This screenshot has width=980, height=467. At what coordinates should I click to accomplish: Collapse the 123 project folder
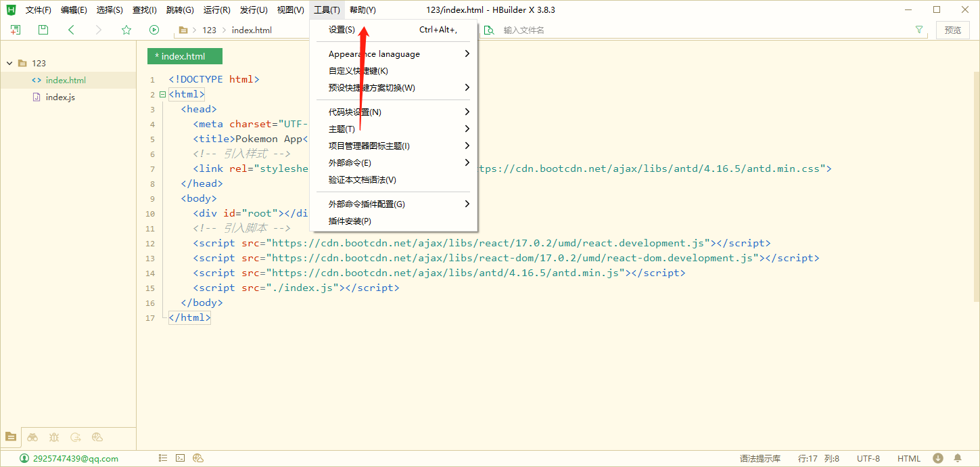(9, 63)
